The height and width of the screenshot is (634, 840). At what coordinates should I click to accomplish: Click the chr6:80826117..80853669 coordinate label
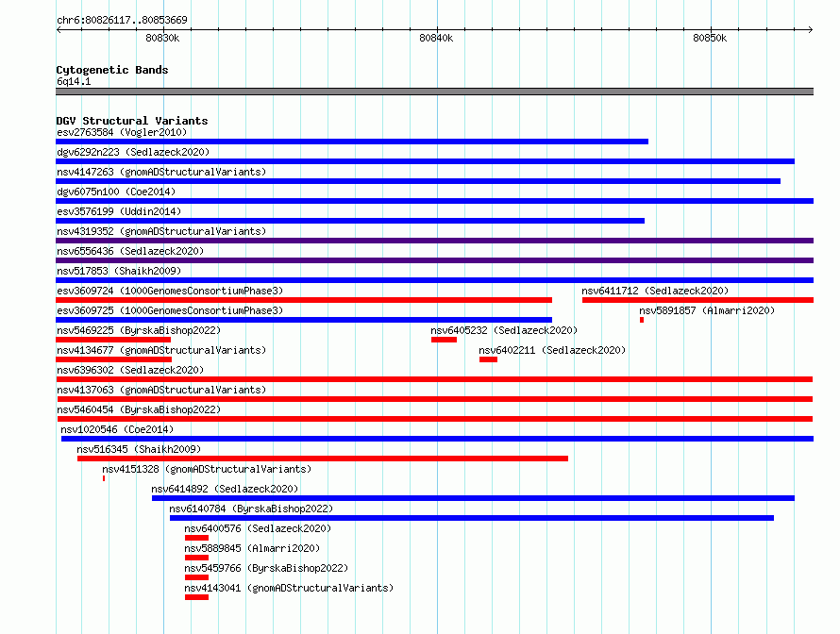[122, 21]
